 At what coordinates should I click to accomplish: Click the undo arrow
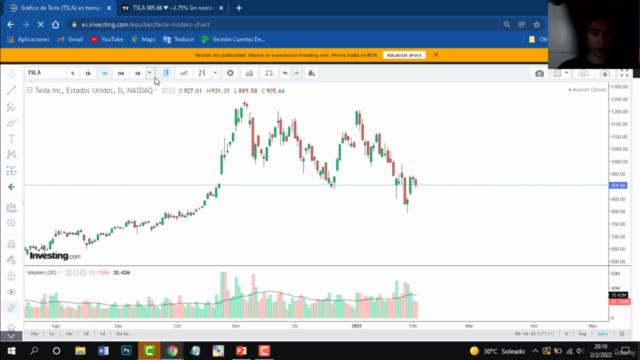tap(285, 73)
